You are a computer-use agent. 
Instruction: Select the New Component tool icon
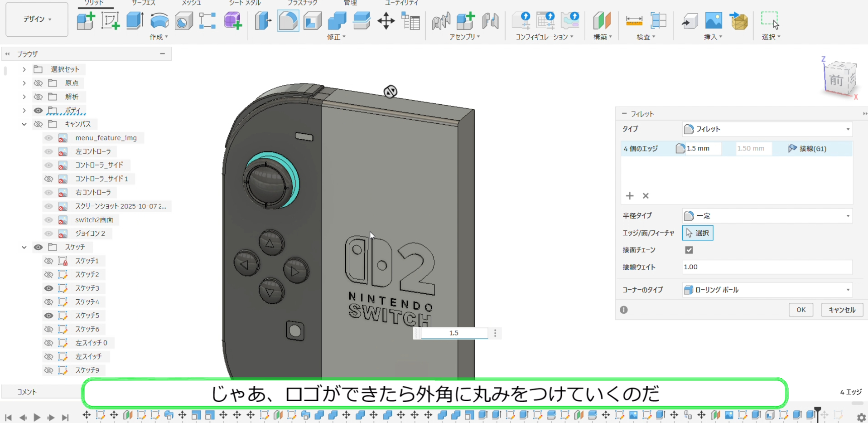86,21
